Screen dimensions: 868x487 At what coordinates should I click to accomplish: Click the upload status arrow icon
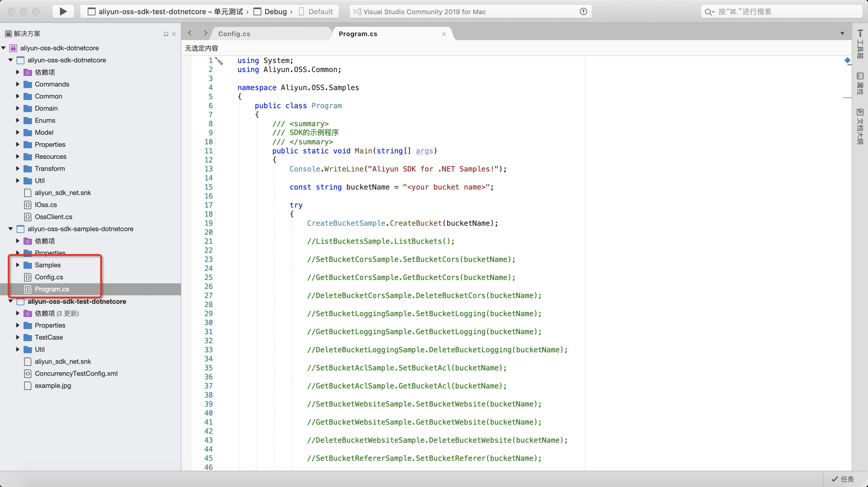point(583,11)
